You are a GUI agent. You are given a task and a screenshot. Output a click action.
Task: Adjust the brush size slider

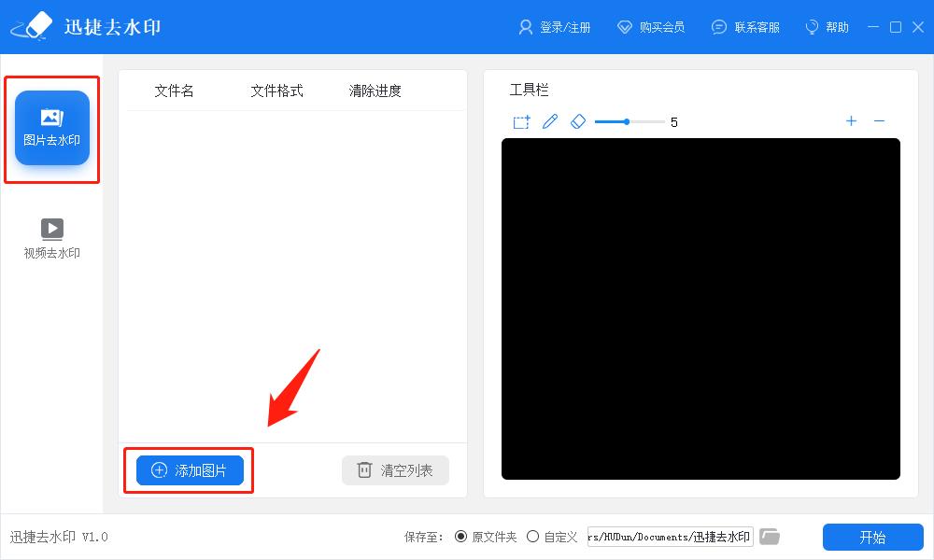(626, 121)
